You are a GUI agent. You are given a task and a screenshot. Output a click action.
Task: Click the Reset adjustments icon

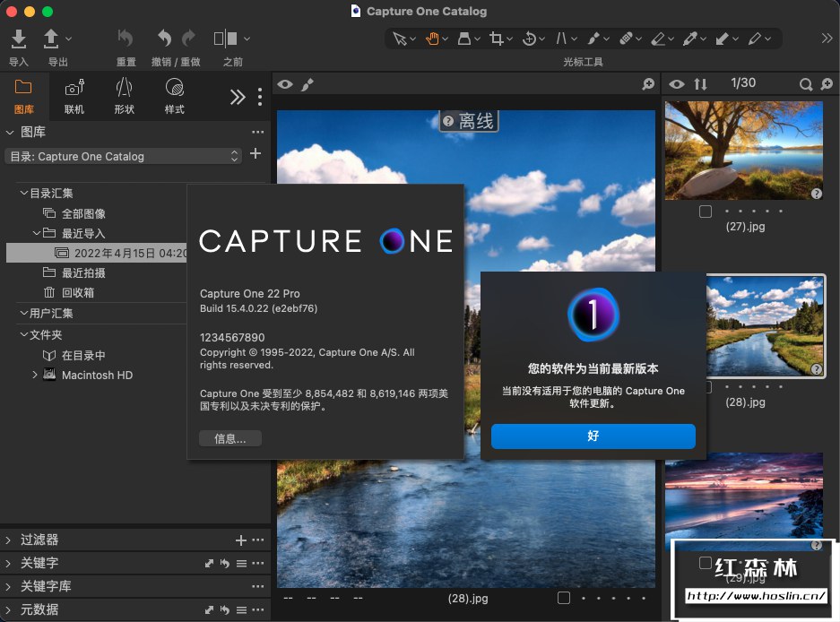[126, 39]
